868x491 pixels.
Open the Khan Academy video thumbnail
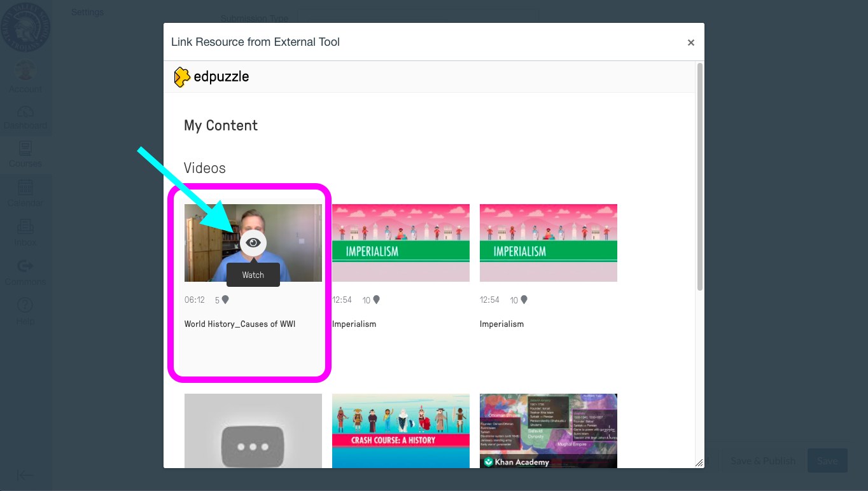[548, 431]
